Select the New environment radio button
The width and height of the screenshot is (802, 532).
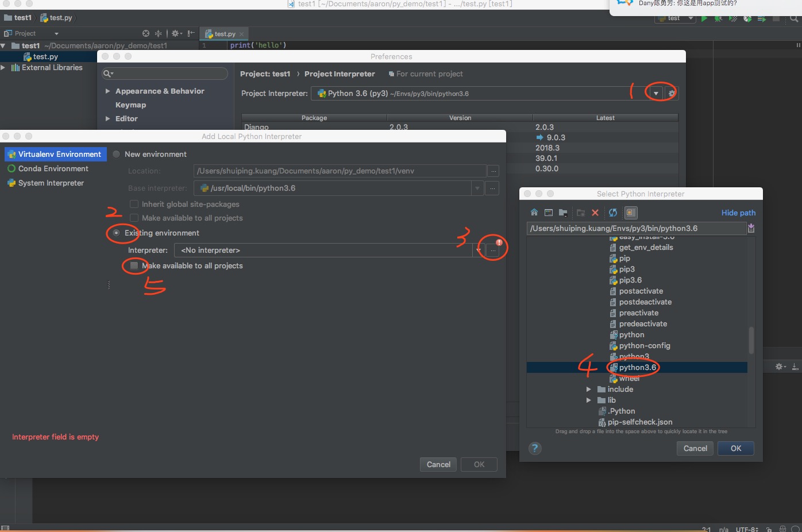pos(117,154)
